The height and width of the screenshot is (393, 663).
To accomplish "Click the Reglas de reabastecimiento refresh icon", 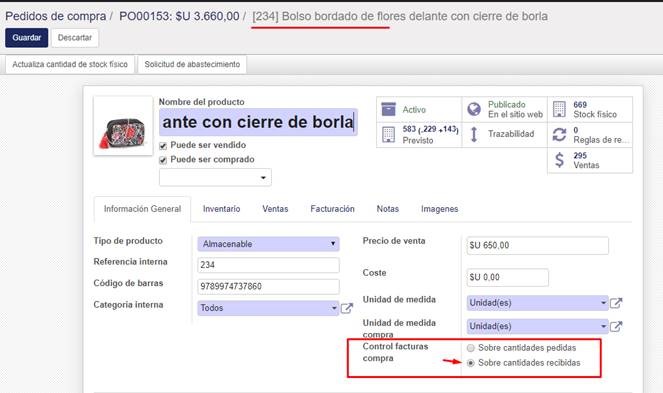I will [x=559, y=135].
